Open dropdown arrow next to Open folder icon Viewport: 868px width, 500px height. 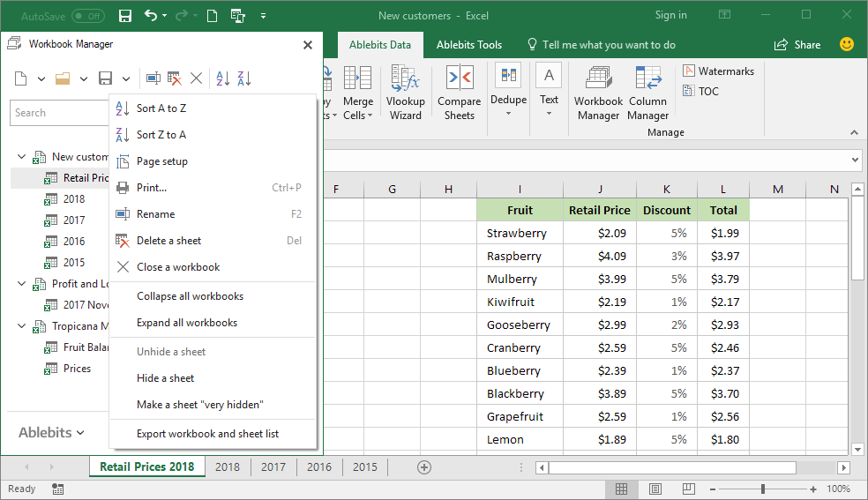tap(84, 79)
